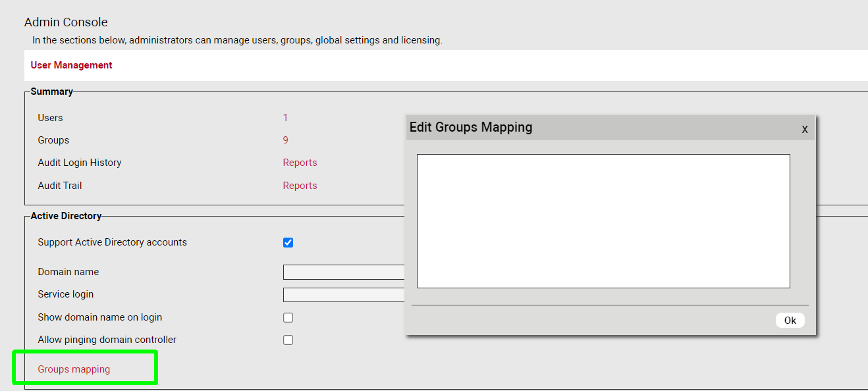Open the Groups count link
Image resolution: width=868 pixels, height=391 pixels.
[285, 140]
